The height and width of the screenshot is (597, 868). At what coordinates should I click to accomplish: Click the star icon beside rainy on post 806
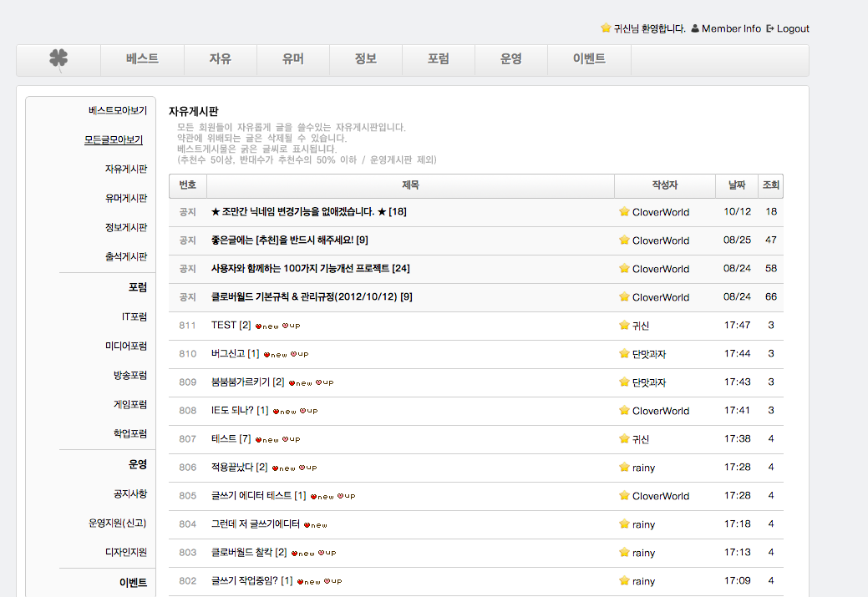624,468
